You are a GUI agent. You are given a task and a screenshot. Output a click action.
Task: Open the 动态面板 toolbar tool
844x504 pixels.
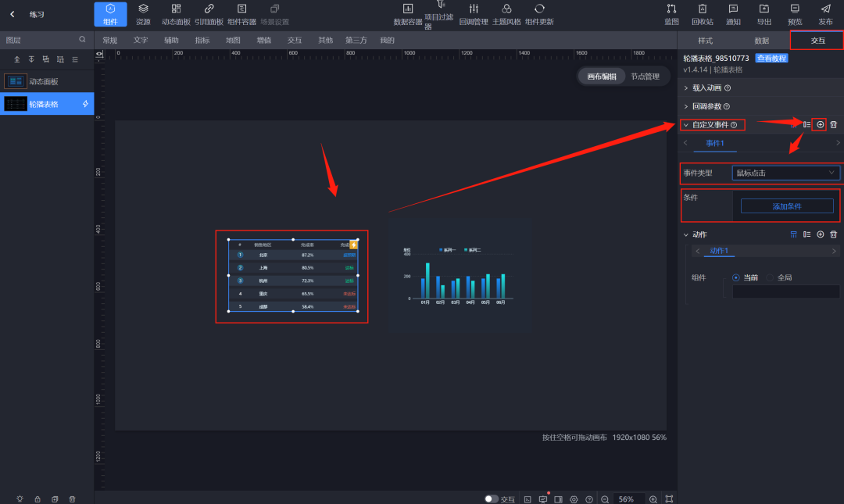click(x=176, y=15)
